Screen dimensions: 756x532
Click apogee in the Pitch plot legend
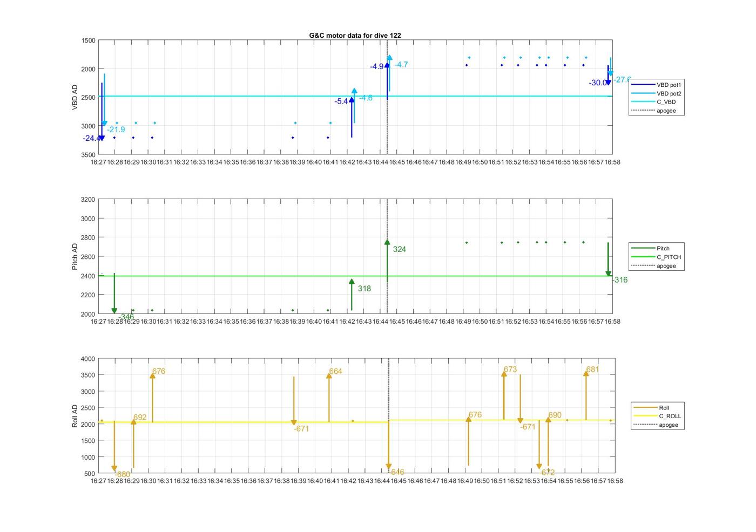point(654,266)
